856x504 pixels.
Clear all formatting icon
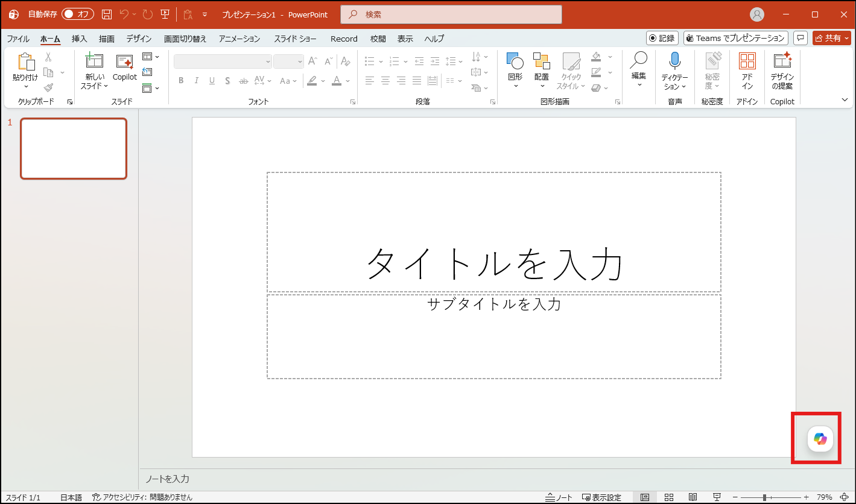(345, 61)
